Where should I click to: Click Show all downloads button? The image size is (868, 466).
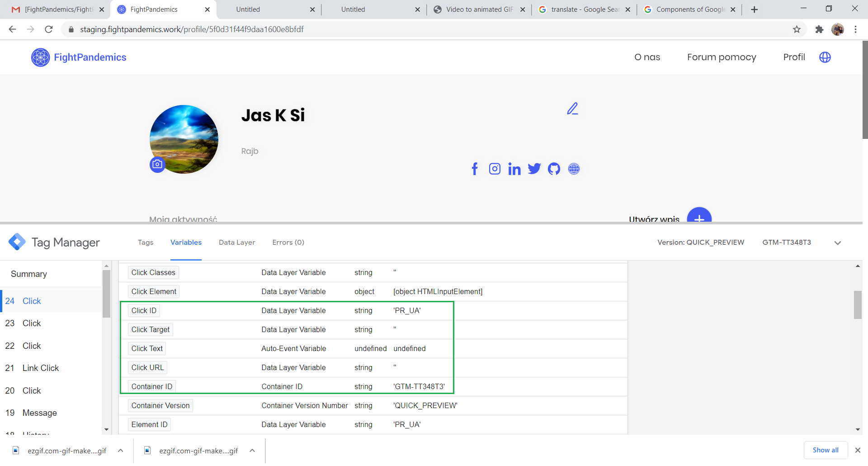click(x=826, y=450)
